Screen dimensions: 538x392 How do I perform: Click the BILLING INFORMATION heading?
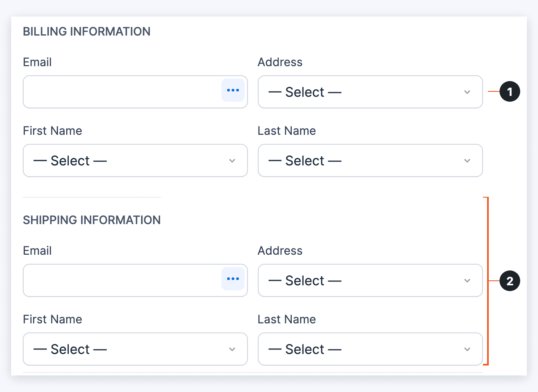tap(87, 31)
